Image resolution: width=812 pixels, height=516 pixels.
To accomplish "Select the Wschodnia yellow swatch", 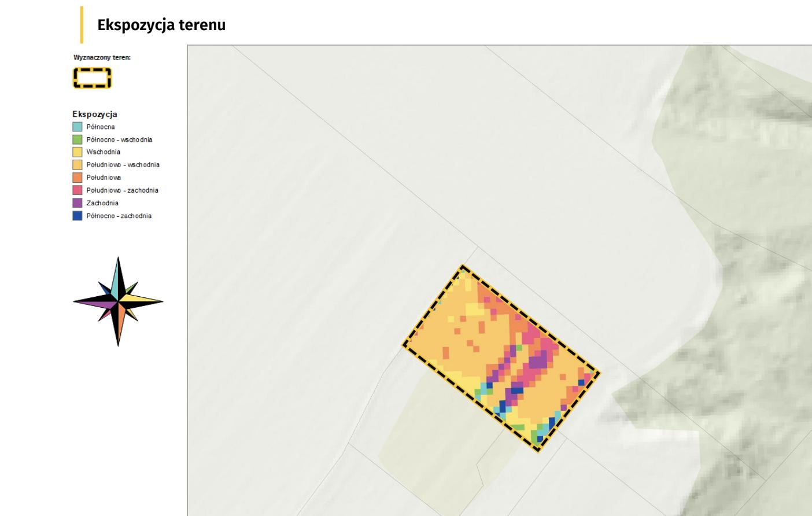I will click(77, 152).
